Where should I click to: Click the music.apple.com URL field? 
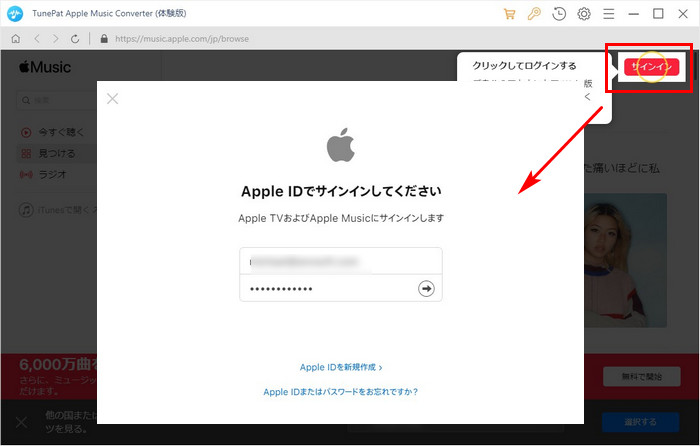pos(182,39)
